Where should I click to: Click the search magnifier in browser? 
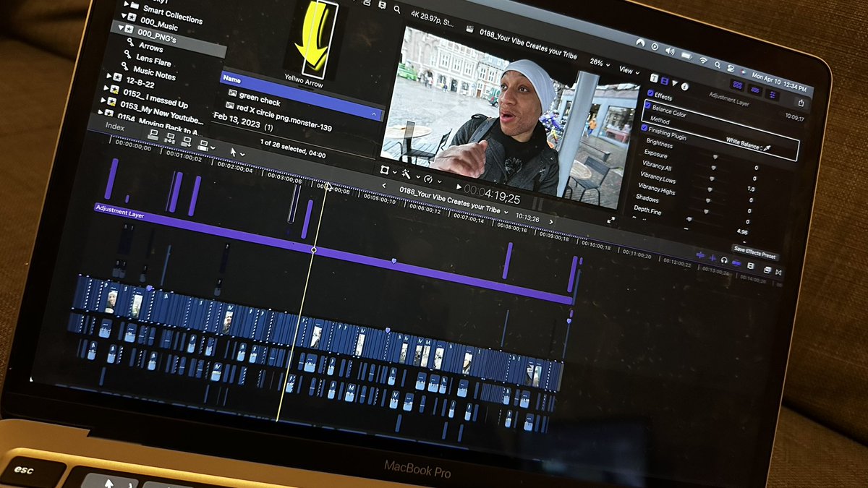point(397,9)
